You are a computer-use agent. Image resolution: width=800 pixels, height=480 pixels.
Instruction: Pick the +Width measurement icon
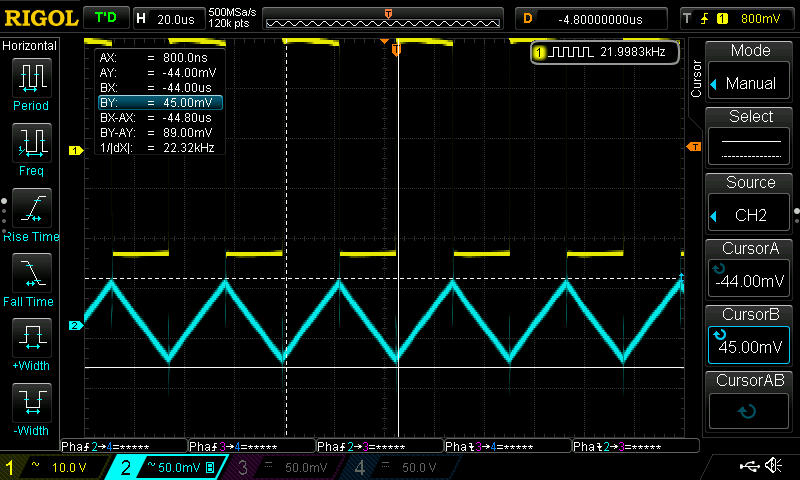(31, 344)
